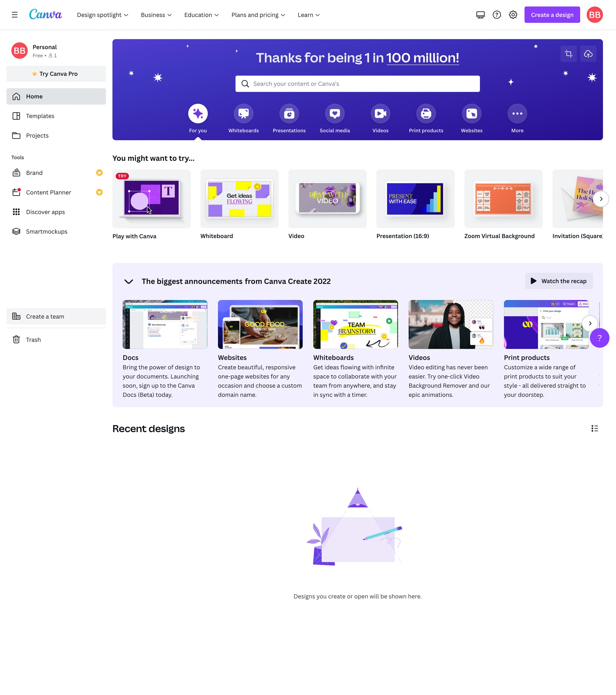
Task: Open Personal account switcher in sidebar
Action: [56, 51]
